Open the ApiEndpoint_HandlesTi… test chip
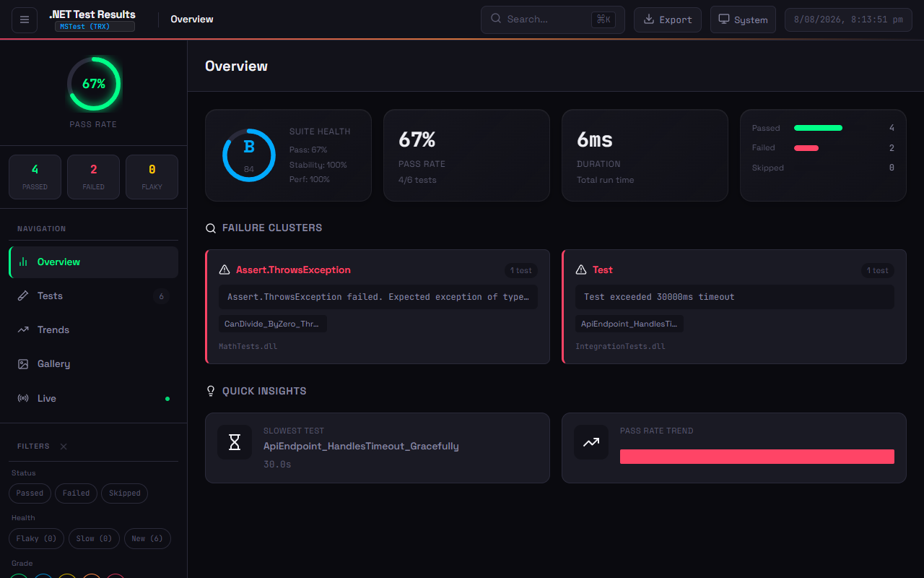The image size is (924, 578). [x=629, y=324]
